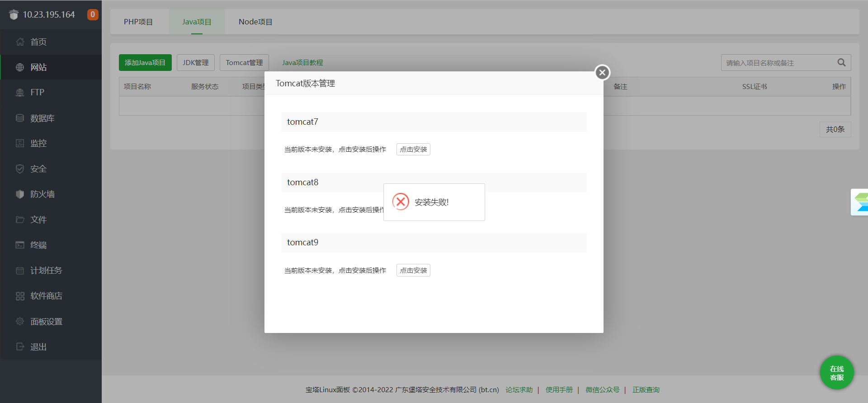Viewport: 868px width, 403px height.
Task: Open the JDK管理 button
Action: click(195, 63)
